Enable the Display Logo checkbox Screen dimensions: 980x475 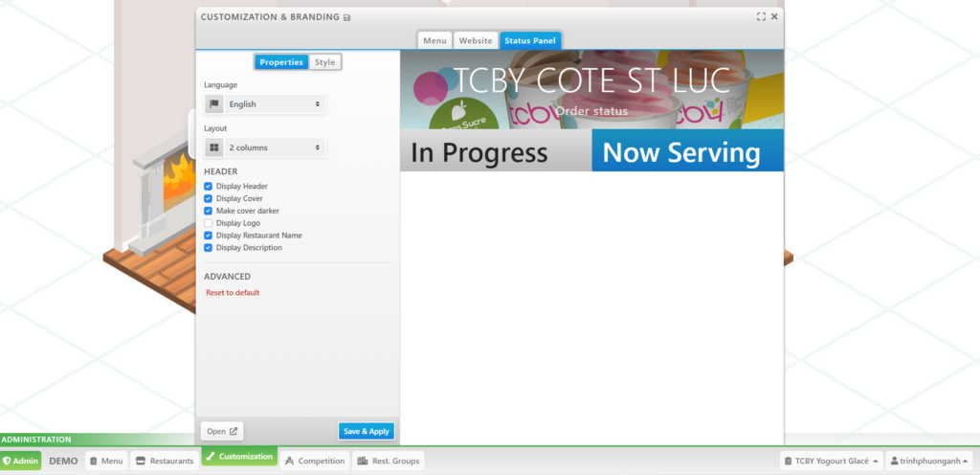point(209,223)
